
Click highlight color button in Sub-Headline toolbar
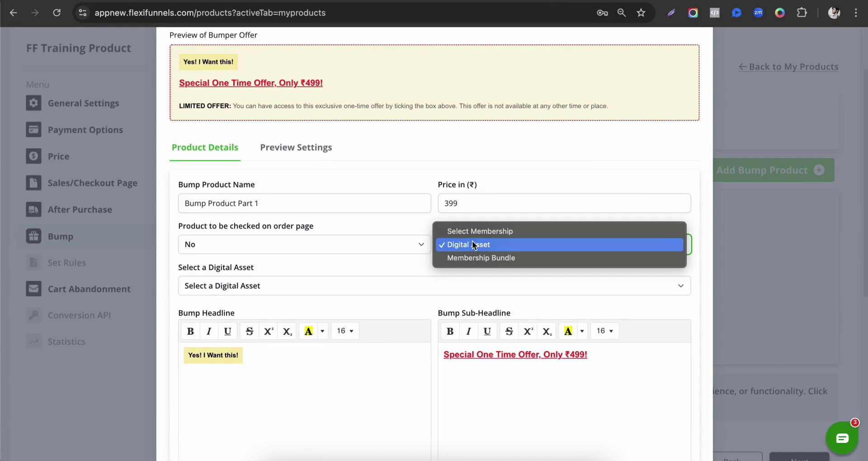(x=568, y=331)
